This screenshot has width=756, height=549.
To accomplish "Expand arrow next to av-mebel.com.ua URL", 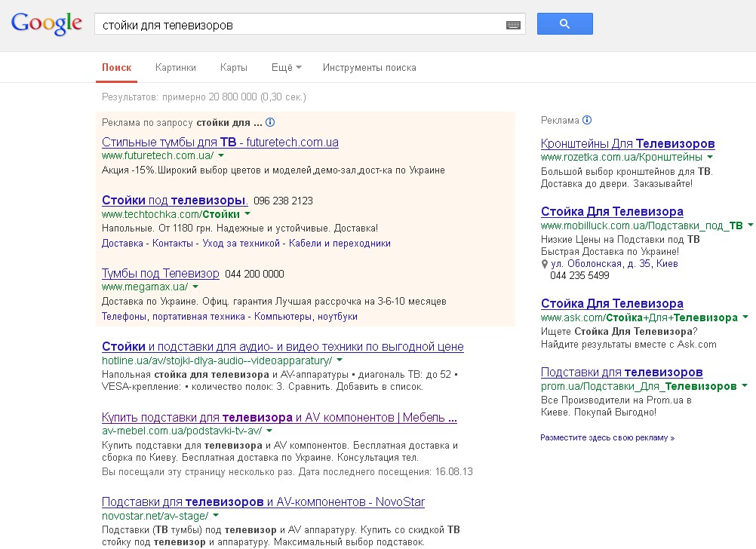I will pos(269,431).
